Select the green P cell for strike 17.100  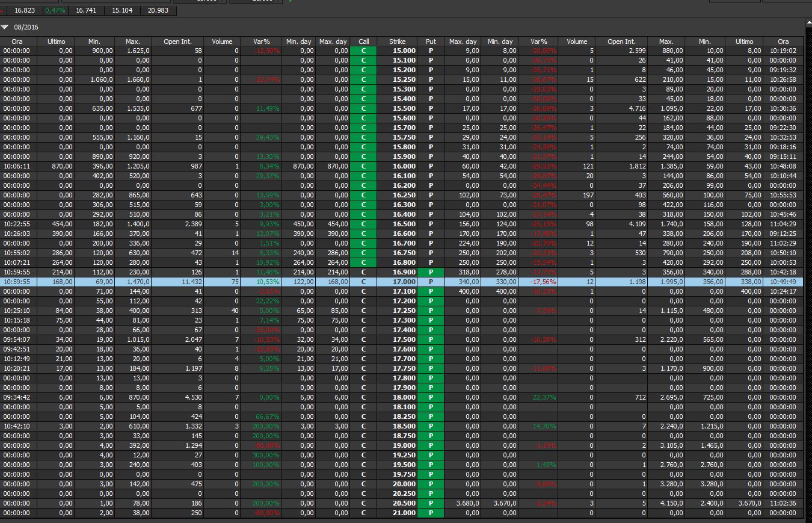[x=431, y=292]
